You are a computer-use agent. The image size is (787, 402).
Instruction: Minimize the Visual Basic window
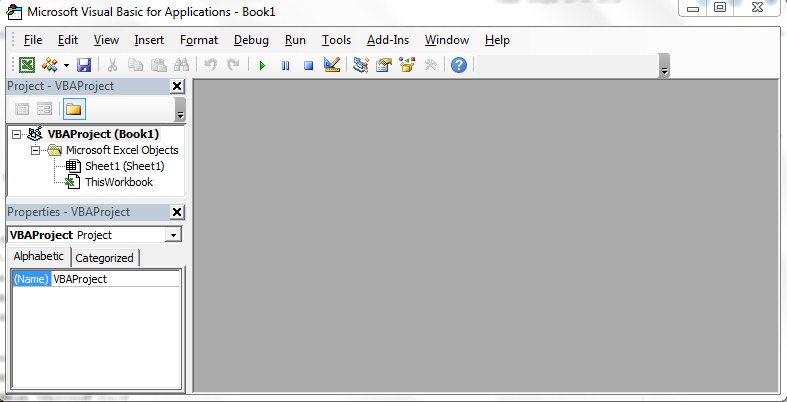[693, 8]
